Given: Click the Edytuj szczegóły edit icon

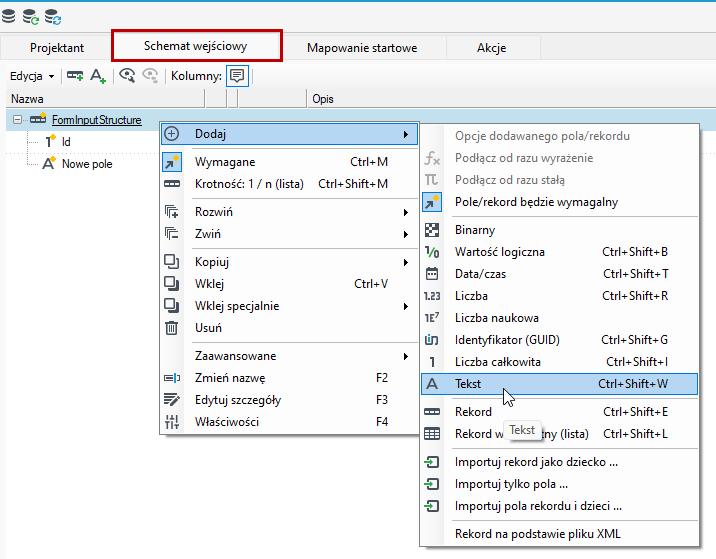Looking at the screenshot, I should pyautogui.click(x=172, y=400).
